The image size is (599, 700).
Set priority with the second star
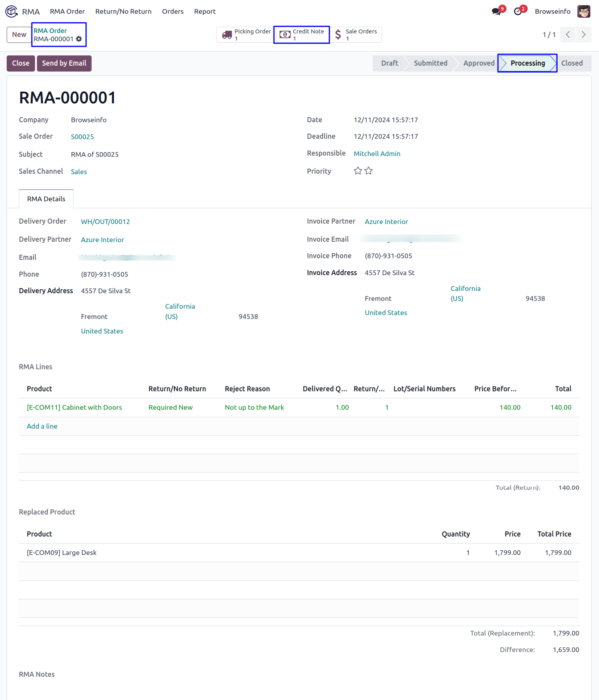(368, 171)
